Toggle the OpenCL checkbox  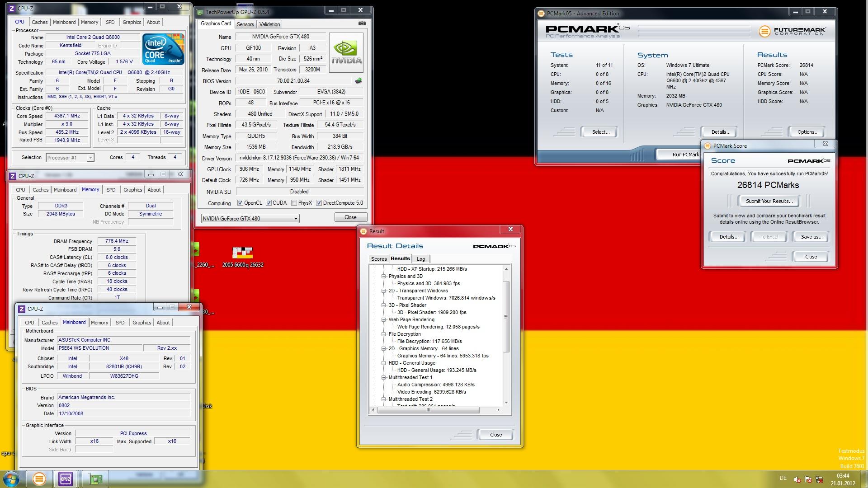point(240,203)
